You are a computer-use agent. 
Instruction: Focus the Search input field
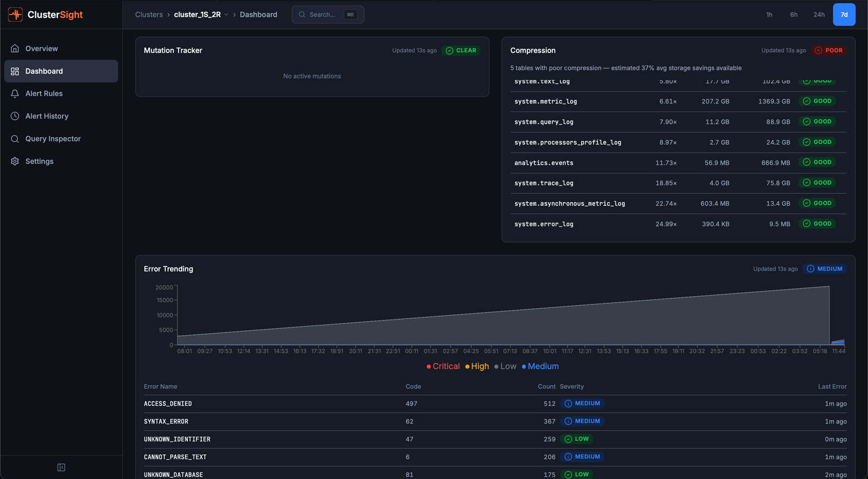tap(323, 15)
